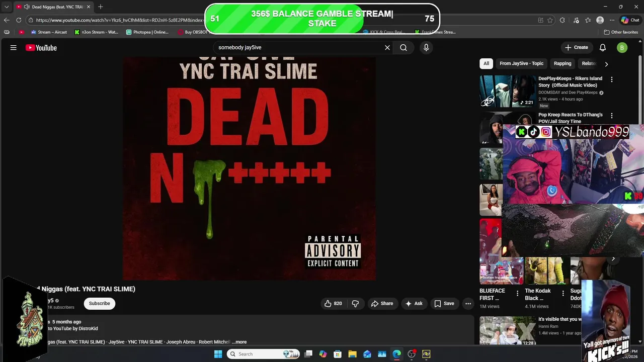
Task: Open more actions ellipsis under video
Action: pos(468,303)
